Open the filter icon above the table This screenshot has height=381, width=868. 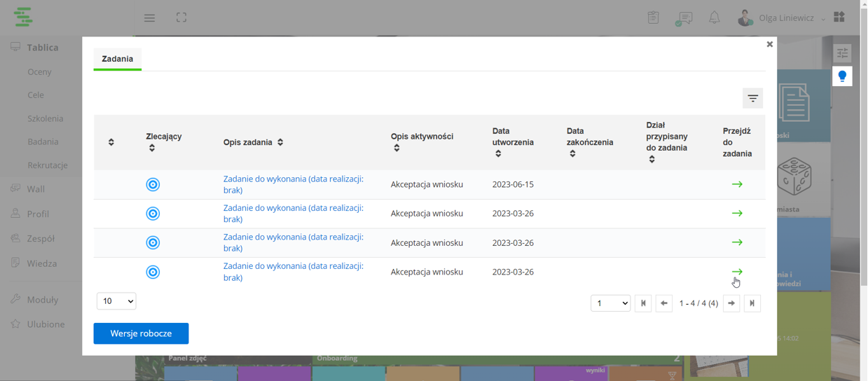click(x=752, y=99)
